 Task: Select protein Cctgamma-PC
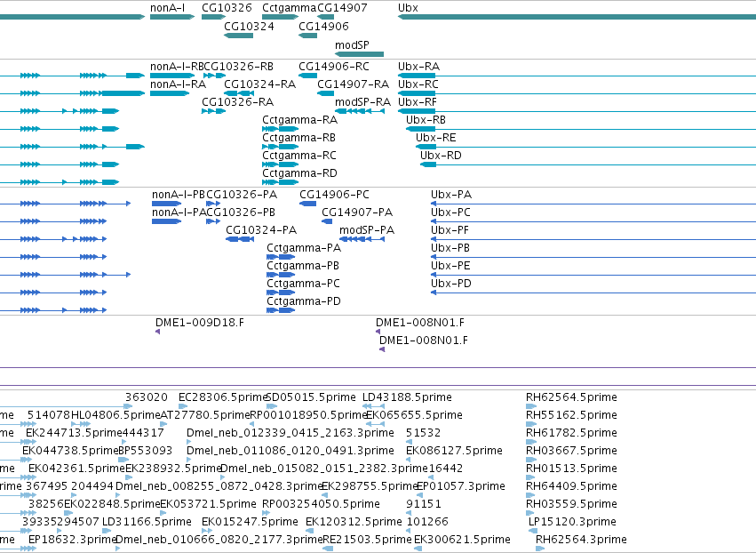281,293
